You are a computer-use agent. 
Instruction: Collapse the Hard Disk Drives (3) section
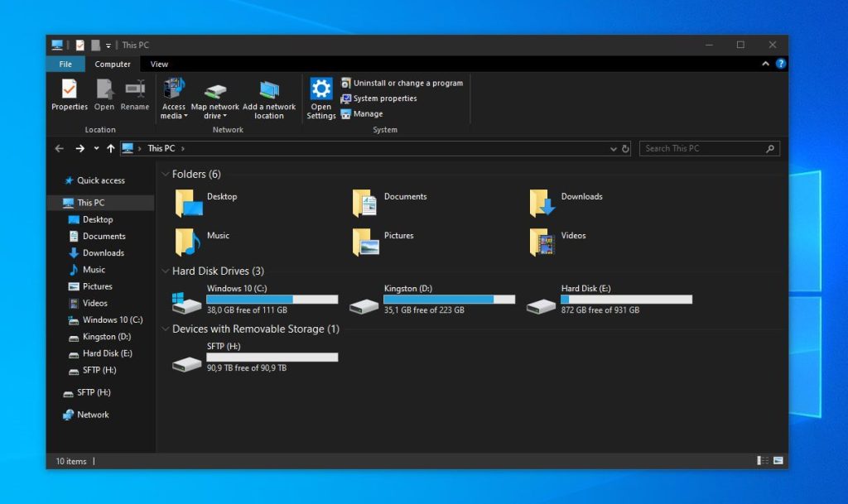pyautogui.click(x=165, y=271)
